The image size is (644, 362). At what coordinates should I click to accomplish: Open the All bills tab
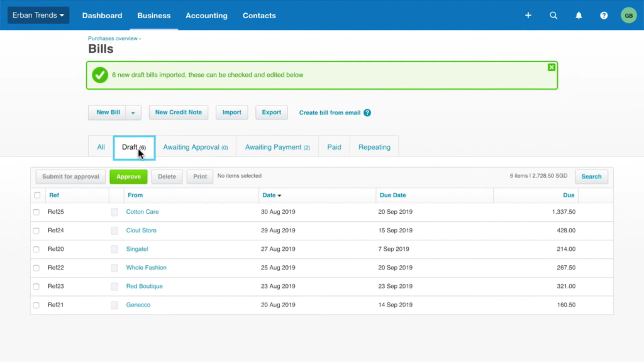(x=101, y=146)
